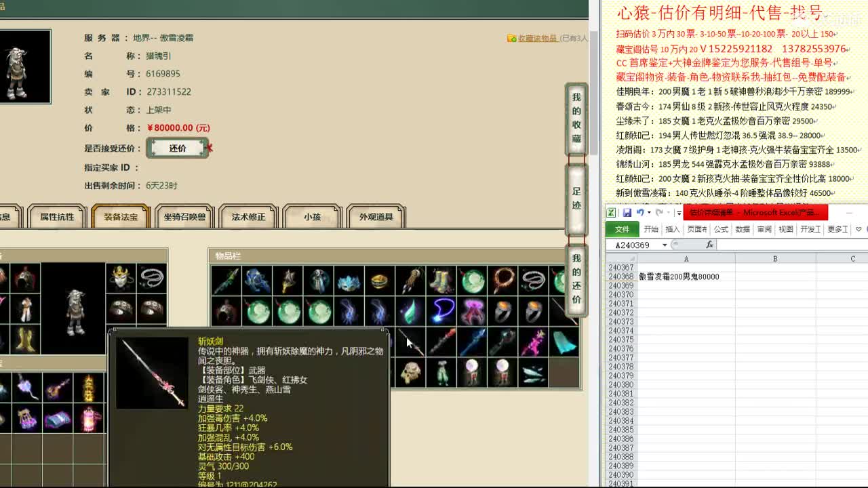Select the yellow boots inventory item
The height and width of the screenshot is (488, 868).
click(x=441, y=281)
